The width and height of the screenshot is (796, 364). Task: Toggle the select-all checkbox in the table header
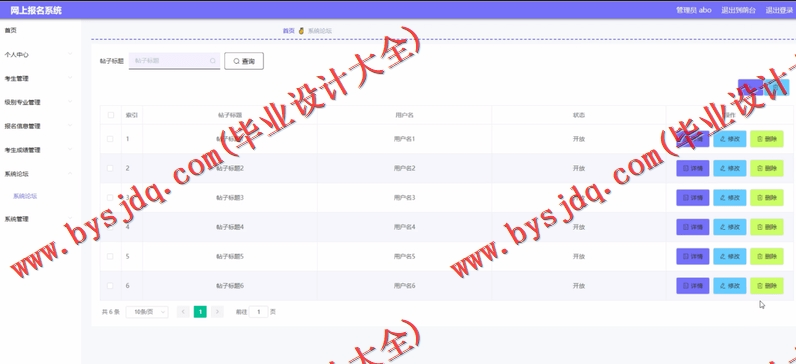[111, 115]
